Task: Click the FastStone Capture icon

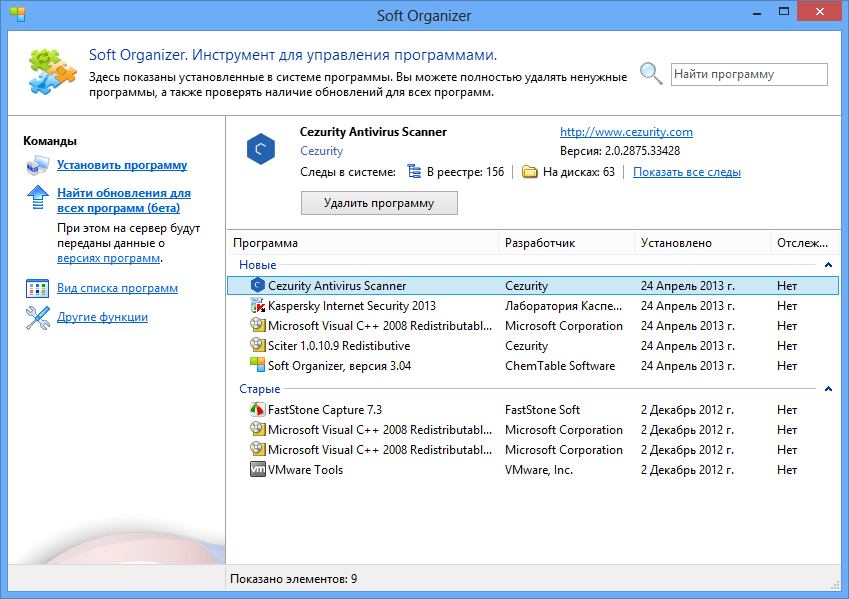Action: (258, 409)
